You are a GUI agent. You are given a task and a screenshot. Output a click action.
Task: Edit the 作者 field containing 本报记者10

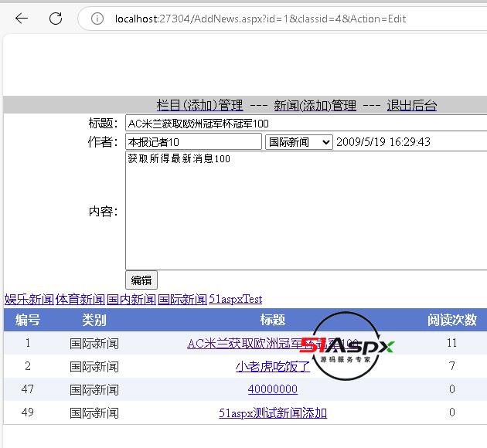(x=193, y=142)
